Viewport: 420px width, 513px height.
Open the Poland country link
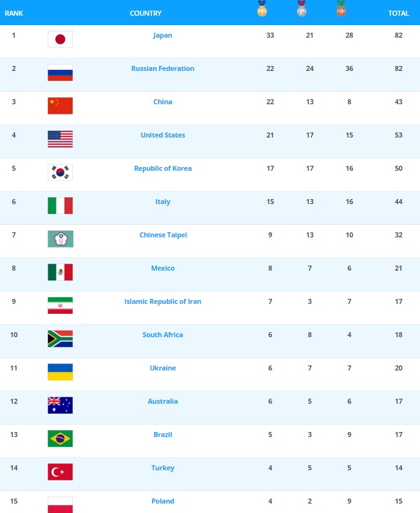[163, 501]
